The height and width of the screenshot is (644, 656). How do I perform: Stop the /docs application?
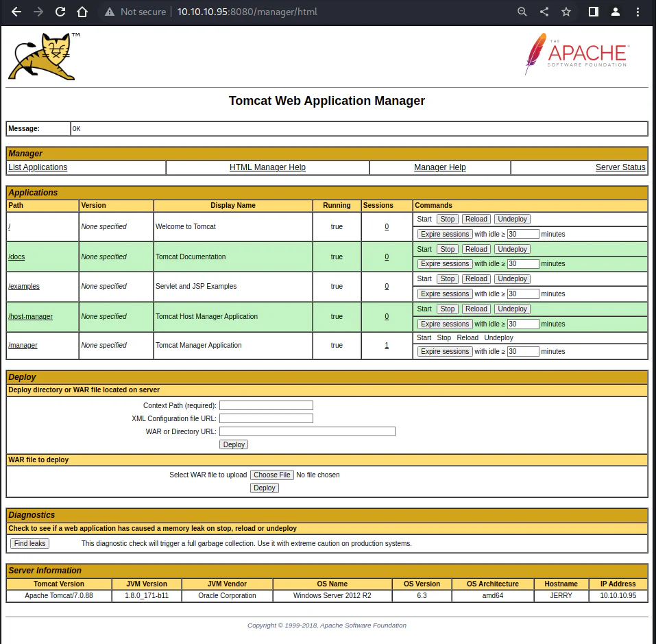pos(447,250)
